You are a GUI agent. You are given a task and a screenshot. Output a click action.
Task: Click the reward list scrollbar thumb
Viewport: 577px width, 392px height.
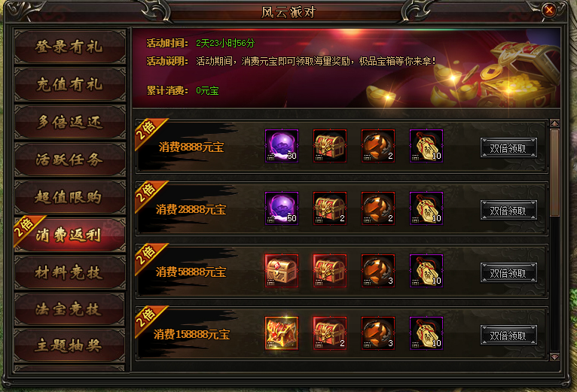[x=554, y=172]
